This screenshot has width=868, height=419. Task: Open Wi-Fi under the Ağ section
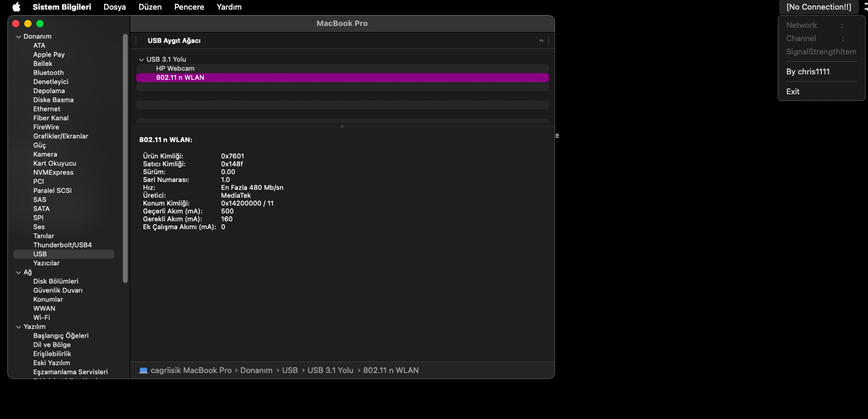tap(42, 317)
